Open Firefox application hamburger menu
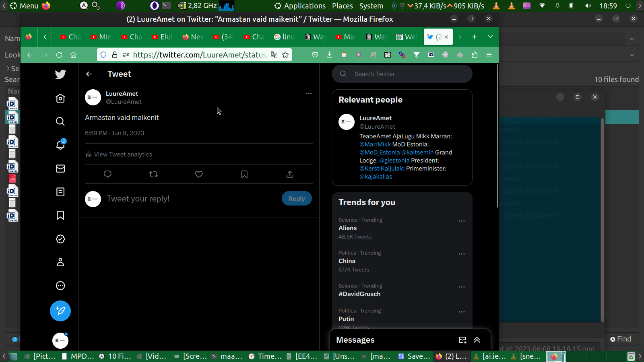This screenshot has height=362, width=644. (x=489, y=55)
